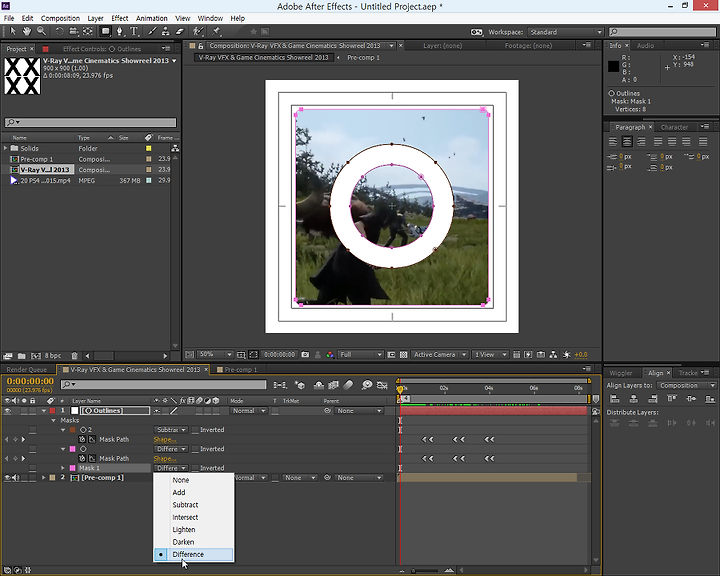Collapse the Outlines layer properties
The width and height of the screenshot is (720, 576).
[44, 411]
